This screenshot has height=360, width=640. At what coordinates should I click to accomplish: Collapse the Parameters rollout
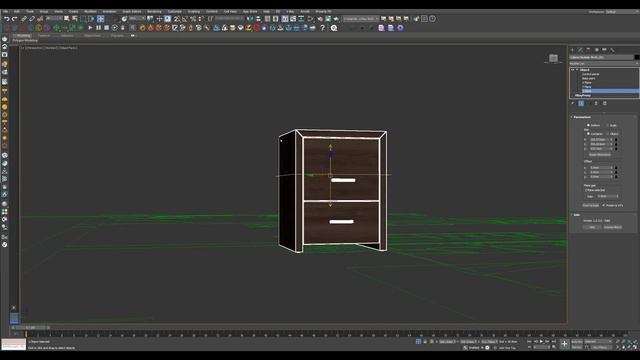point(582,117)
